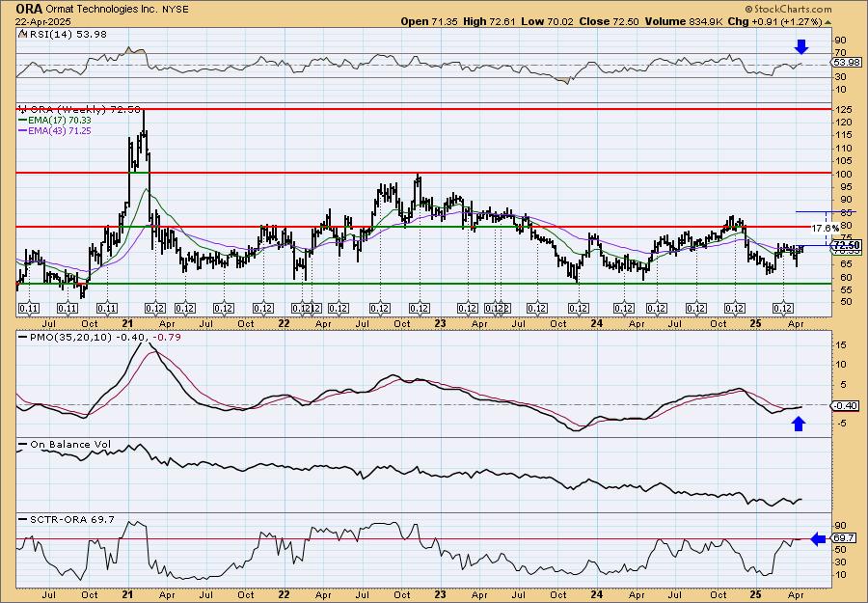Click the purple EMA(43) legend line swatch
The width and height of the screenshot is (868, 603).
(x=23, y=130)
